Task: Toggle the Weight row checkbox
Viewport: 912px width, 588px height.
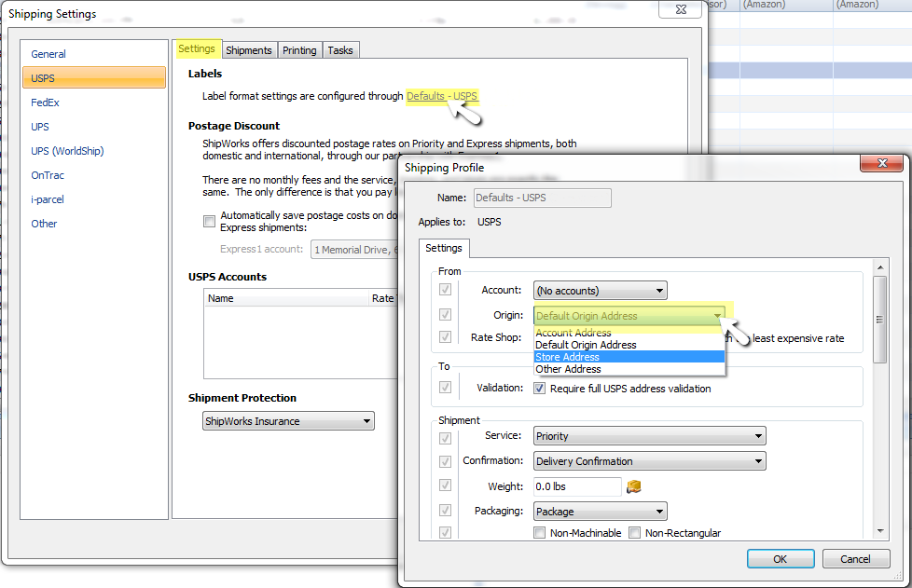Action: click(446, 485)
